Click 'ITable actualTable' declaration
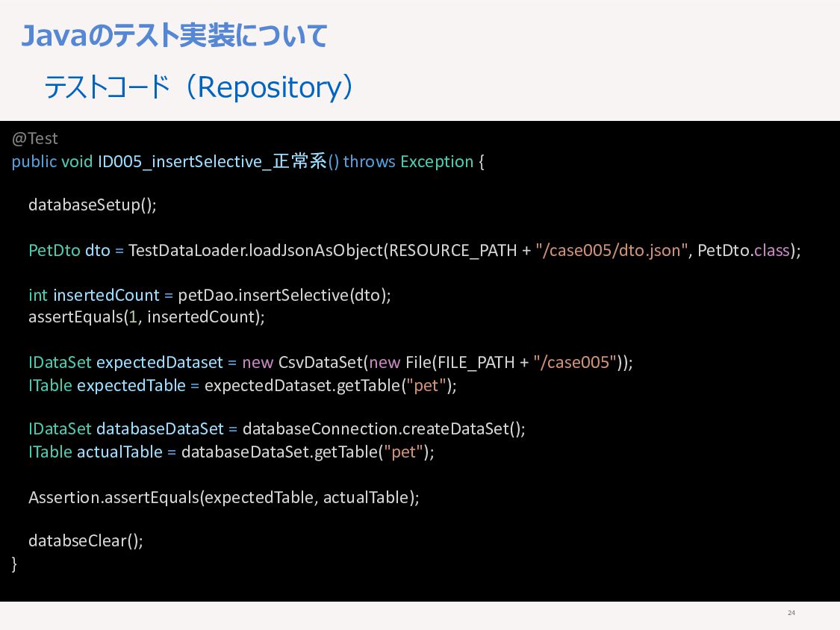 (x=96, y=452)
